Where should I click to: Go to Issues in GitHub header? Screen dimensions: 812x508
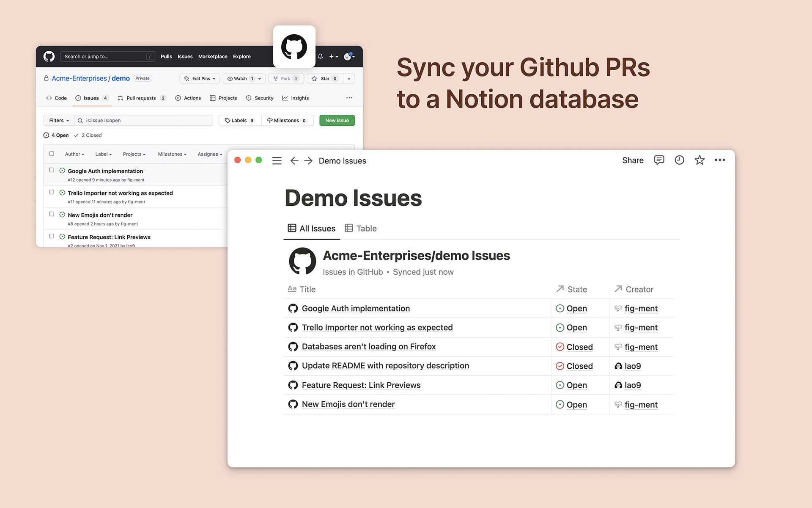[x=185, y=56]
